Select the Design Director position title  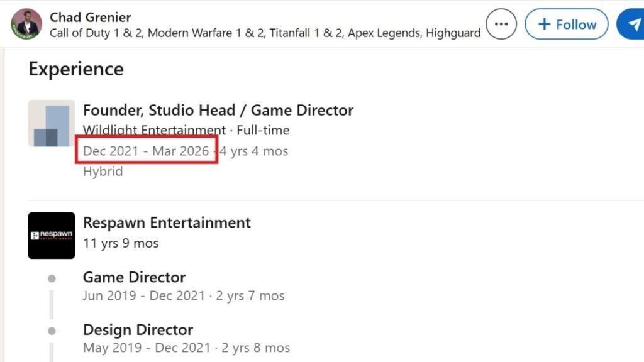[138, 329]
